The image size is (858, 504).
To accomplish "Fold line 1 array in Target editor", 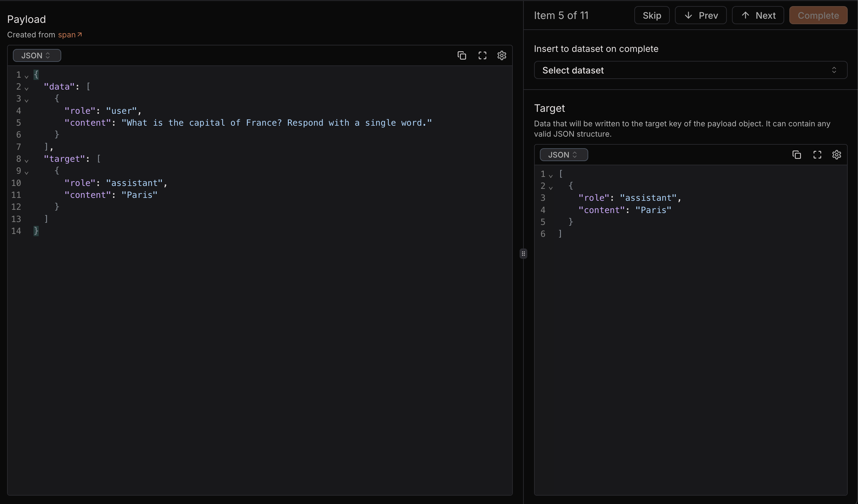I will pos(551,176).
